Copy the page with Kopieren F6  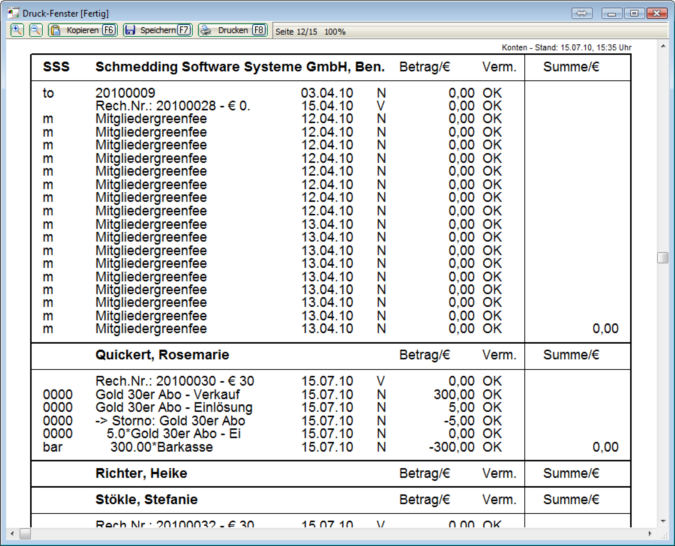(x=84, y=31)
